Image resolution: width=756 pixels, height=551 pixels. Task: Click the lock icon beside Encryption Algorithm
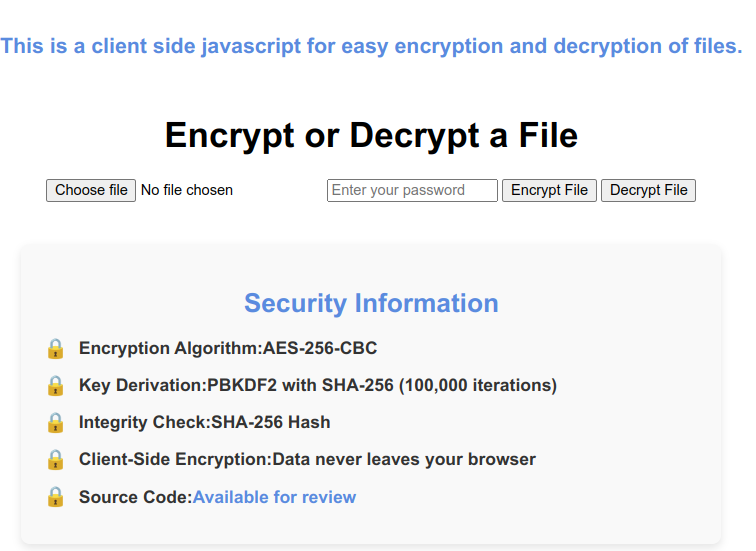click(55, 349)
